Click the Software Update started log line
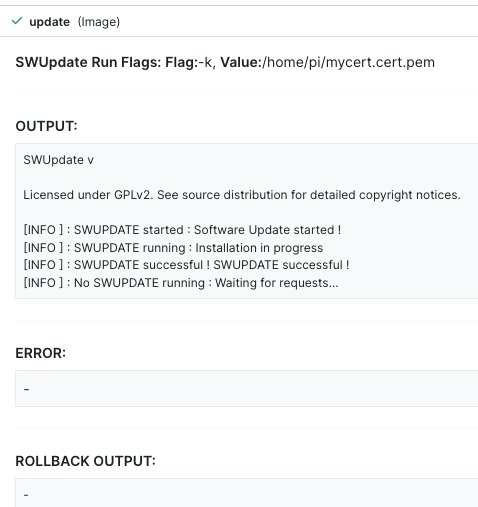The image size is (478, 507). click(182, 230)
